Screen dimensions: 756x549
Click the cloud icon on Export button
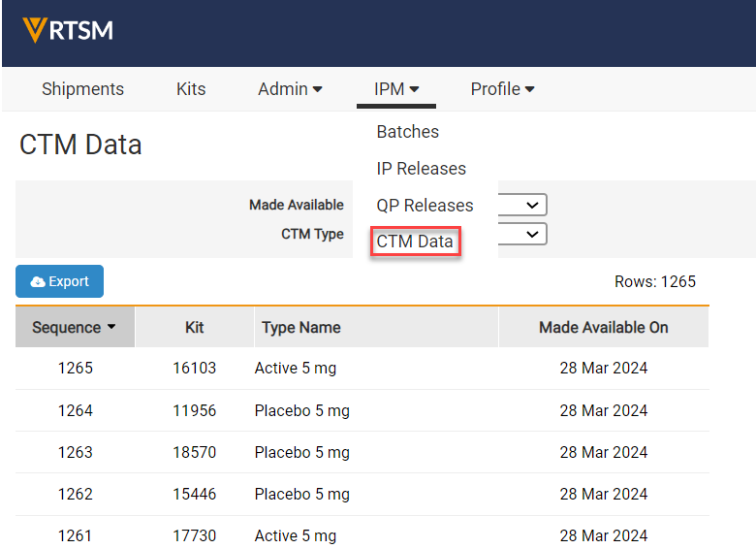click(38, 282)
